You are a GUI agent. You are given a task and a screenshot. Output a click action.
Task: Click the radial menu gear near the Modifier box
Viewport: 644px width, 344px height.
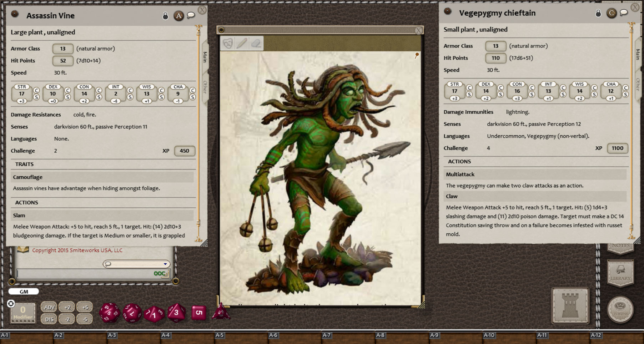[x=12, y=303]
